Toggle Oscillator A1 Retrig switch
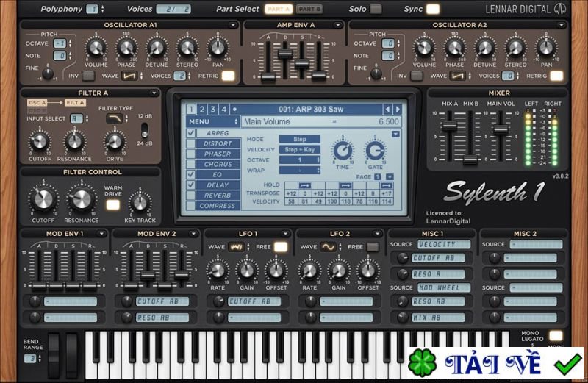588x383 pixels. click(x=228, y=76)
